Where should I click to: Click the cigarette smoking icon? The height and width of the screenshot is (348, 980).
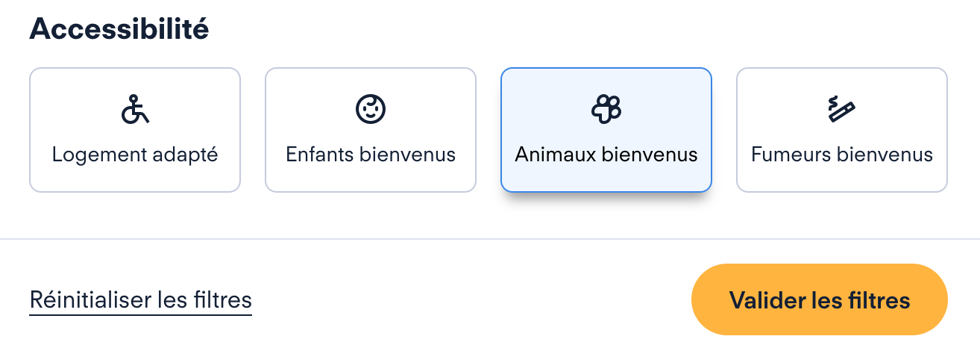842,110
